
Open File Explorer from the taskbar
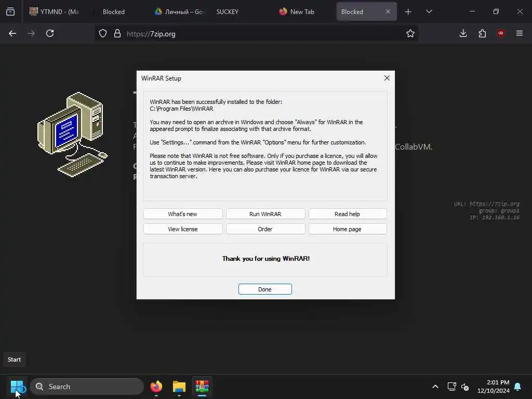[179, 387]
